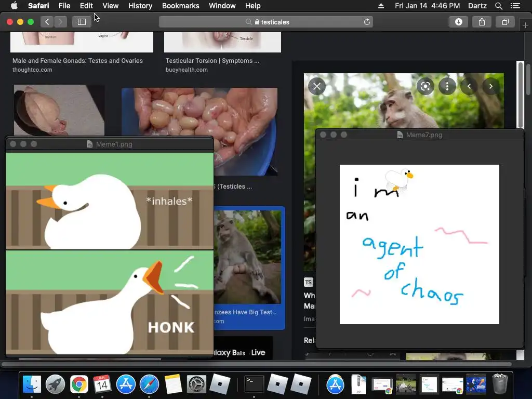The image size is (532, 399).
Task: Reload the page with the refresh icon
Action: tap(367, 22)
